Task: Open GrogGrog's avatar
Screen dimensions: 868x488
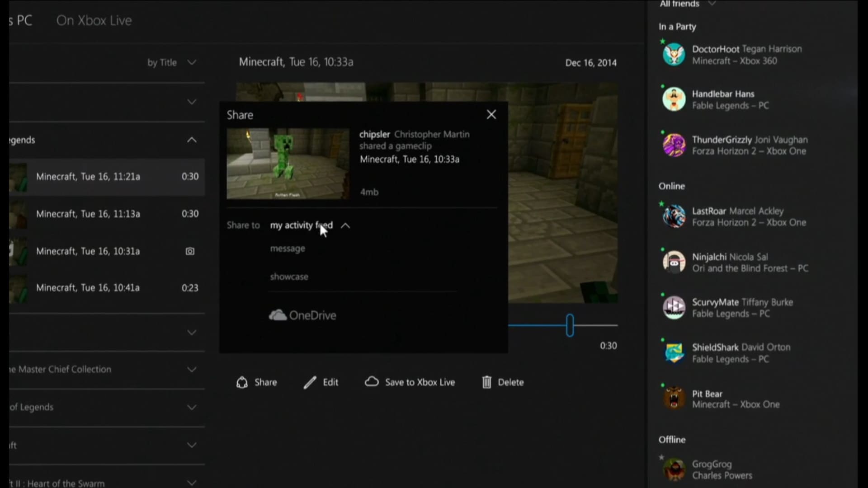Action: 674,469
